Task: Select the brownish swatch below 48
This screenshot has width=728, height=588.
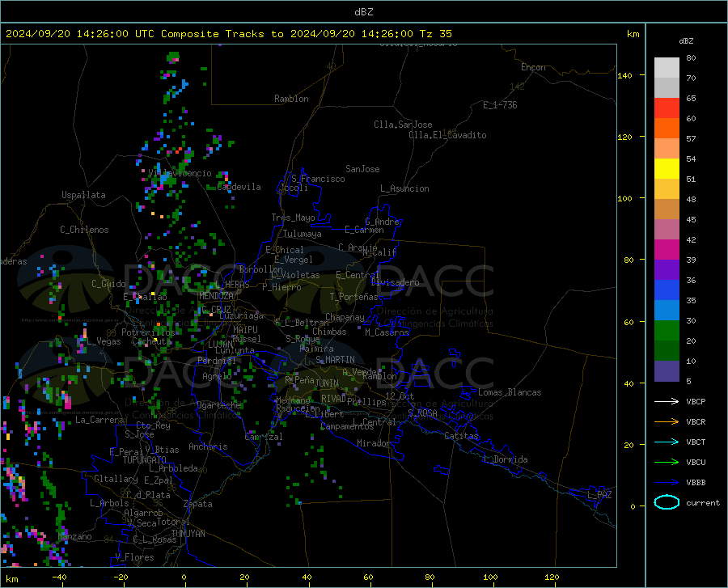Action: coord(667,209)
